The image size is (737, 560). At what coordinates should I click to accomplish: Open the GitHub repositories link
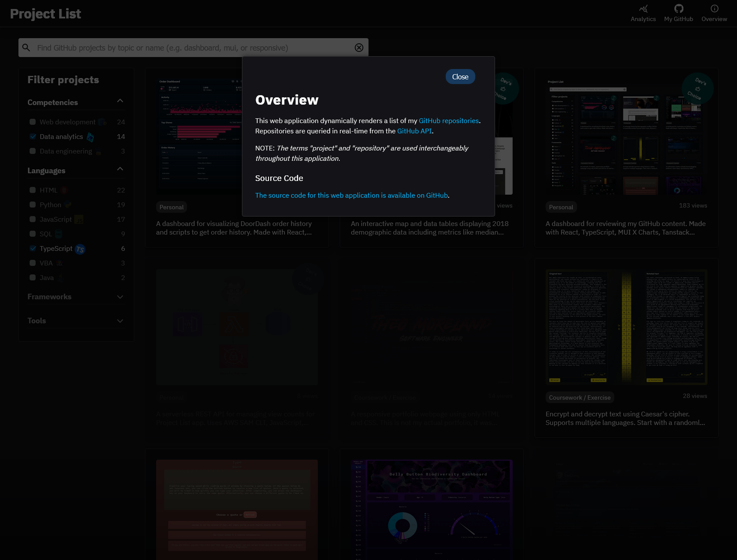(448, 121)
